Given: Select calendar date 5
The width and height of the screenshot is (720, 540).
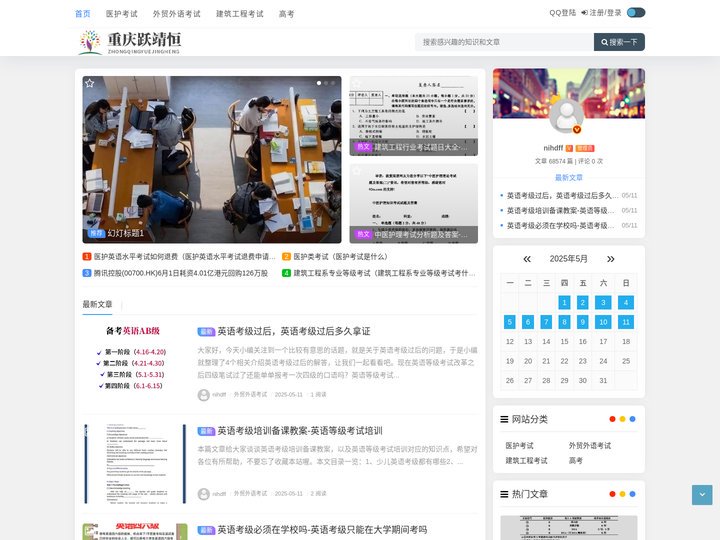Looking at the screenshot, I should (x=509, y=322).
